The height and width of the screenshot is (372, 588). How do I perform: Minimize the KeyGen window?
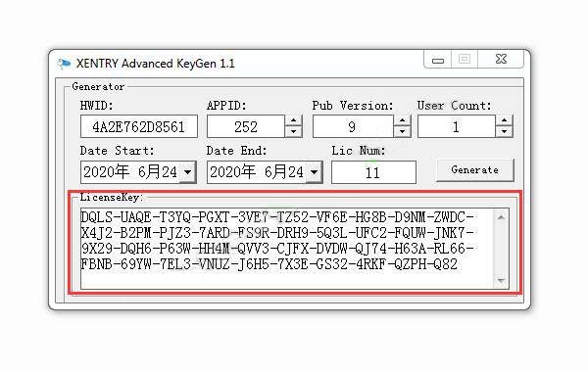coord(438,60)
